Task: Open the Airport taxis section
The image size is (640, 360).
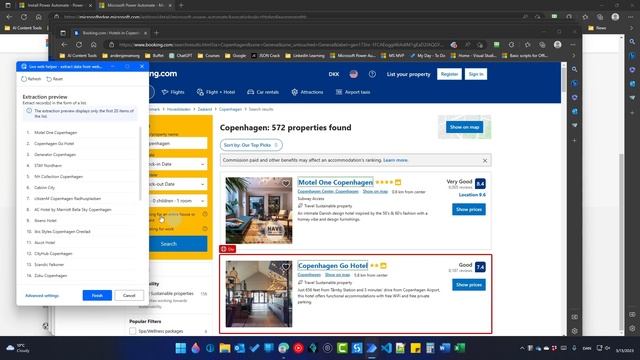Action: tap(353, 92)
